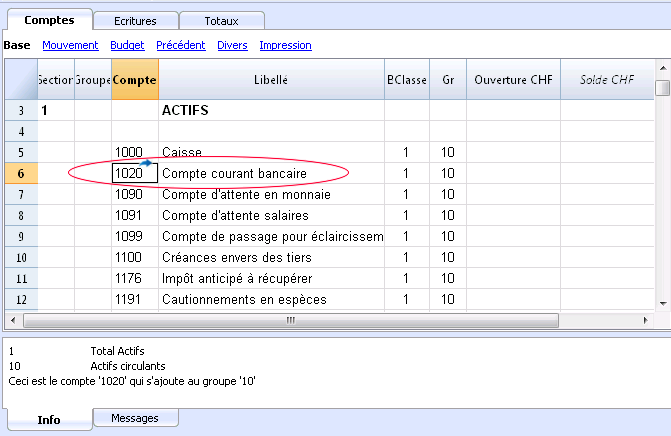The image size is (671, 436).
Task: Select the account number 1020 cell
Action: coord(135,173)
